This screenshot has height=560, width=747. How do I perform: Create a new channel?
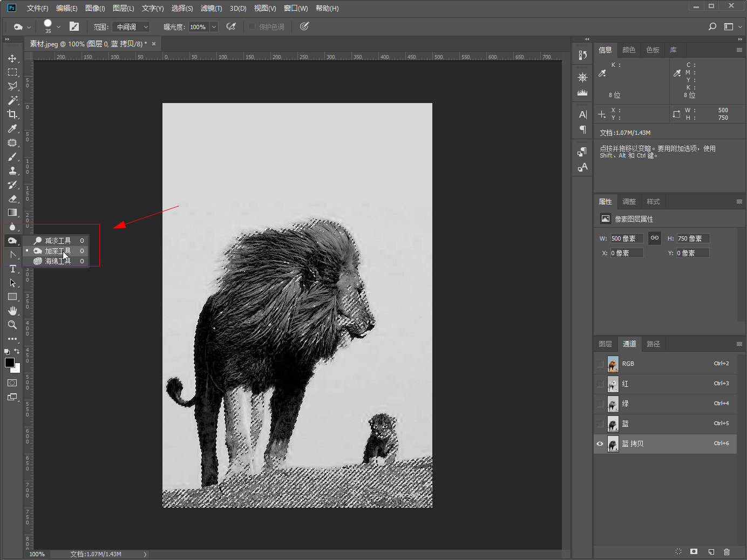point(711,551)
